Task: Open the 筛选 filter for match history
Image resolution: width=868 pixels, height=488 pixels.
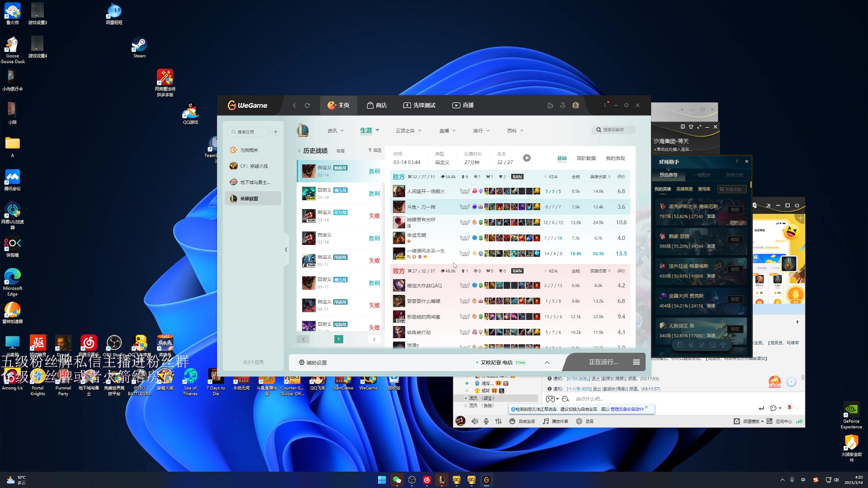Action: point(374,150)
